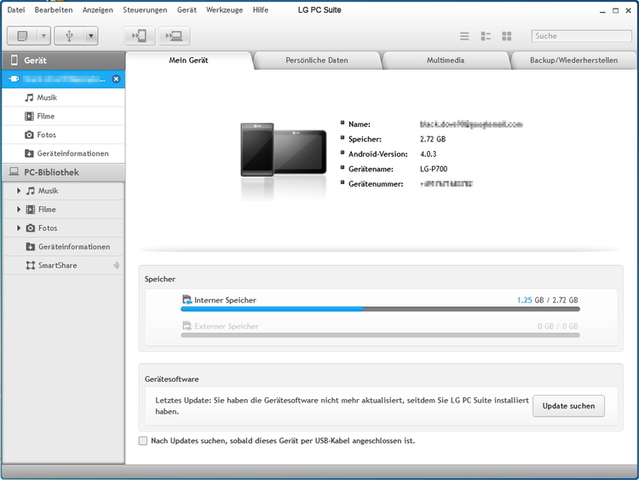Viewport: 639px width, 480px height.
Task: Click the PC-Bibliothek section header
Action: [x=64, y=172]
